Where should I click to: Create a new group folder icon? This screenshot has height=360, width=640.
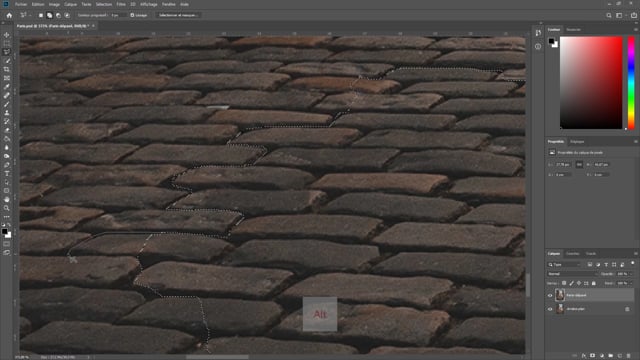611,356
